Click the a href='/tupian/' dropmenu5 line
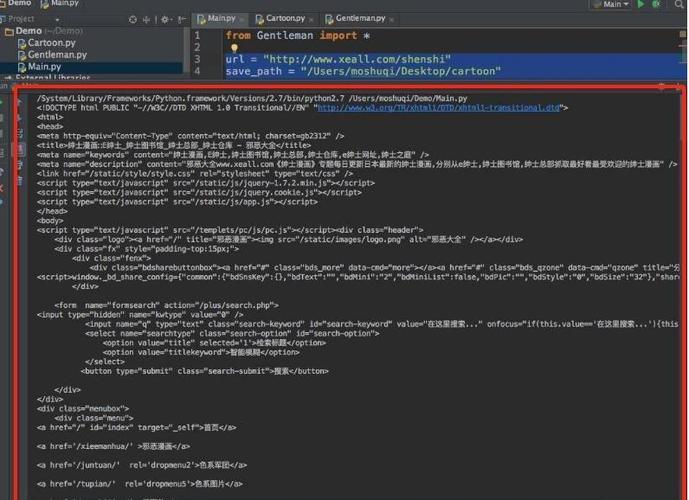 (x=140, y=484)
